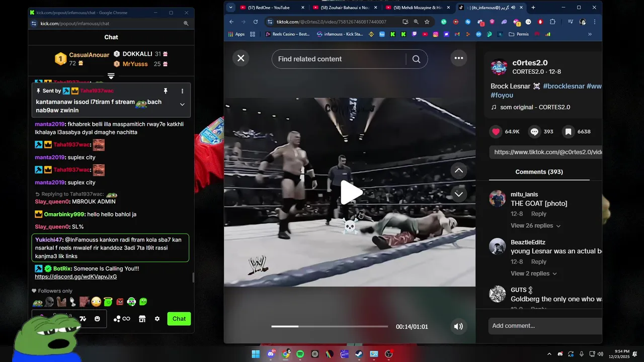Go back in TikTok browser window

point(231,22)
